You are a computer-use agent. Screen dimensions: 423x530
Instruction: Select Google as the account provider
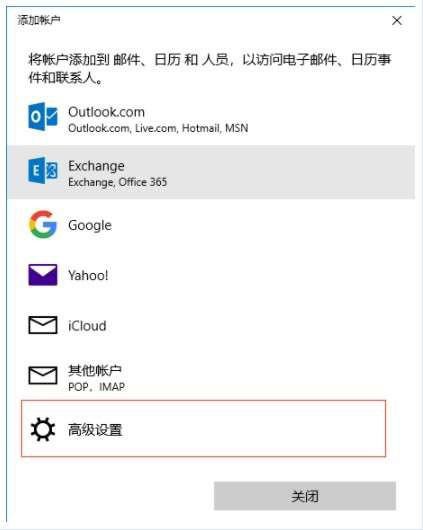click(211, 225)
